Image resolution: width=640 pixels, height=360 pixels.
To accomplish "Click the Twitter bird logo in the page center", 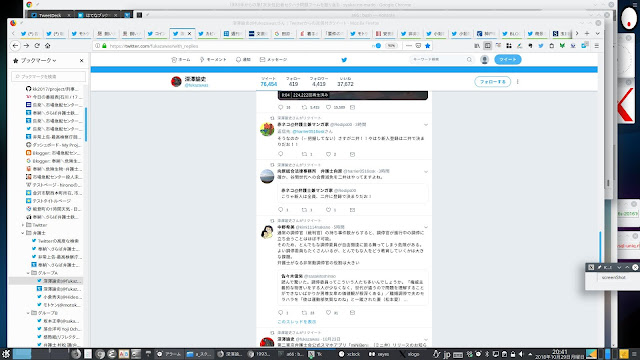I will coord(344,60).
